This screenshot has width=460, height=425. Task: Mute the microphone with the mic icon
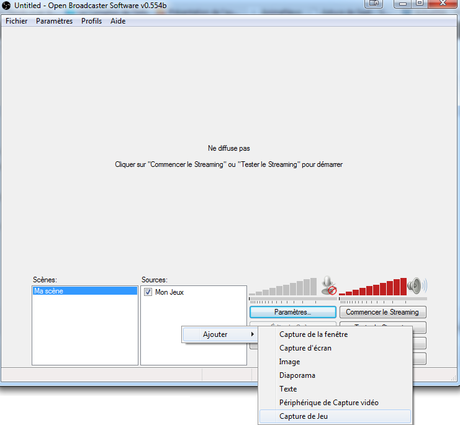(329, 286)
